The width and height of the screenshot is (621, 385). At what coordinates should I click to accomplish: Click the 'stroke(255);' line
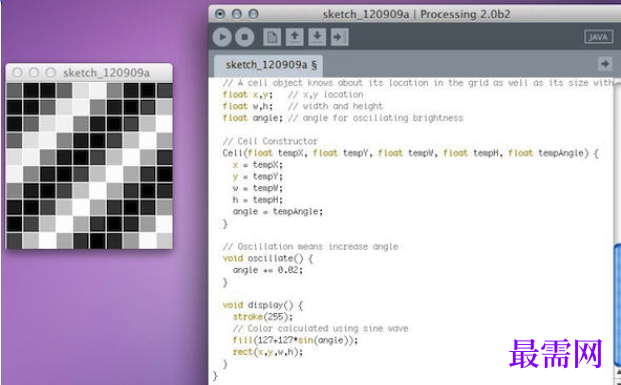(x=263, y=317)
